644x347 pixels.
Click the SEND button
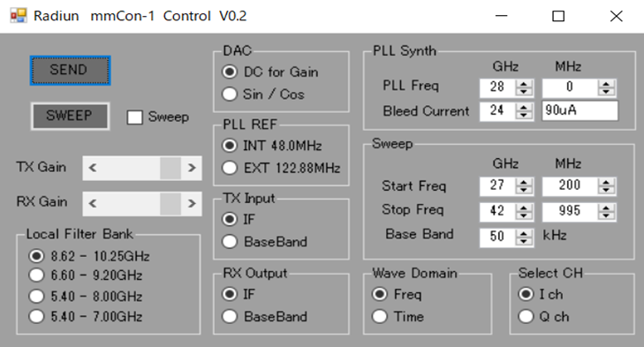pos(70,71)
